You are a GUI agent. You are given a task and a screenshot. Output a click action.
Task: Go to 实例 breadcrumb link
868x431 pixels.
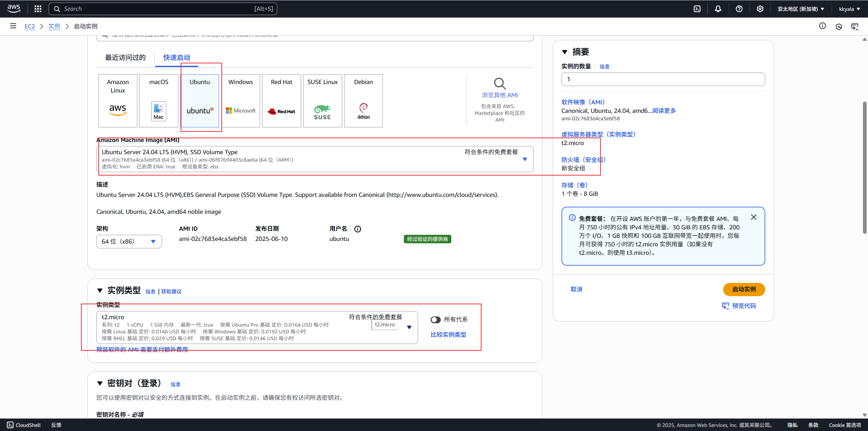click(54, 26)
